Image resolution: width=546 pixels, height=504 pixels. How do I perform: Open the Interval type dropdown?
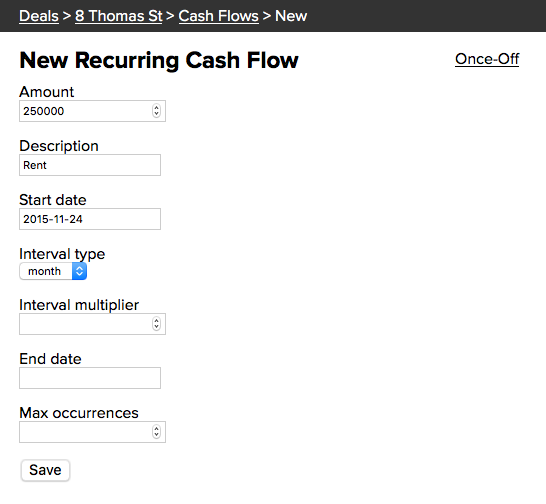53,271
